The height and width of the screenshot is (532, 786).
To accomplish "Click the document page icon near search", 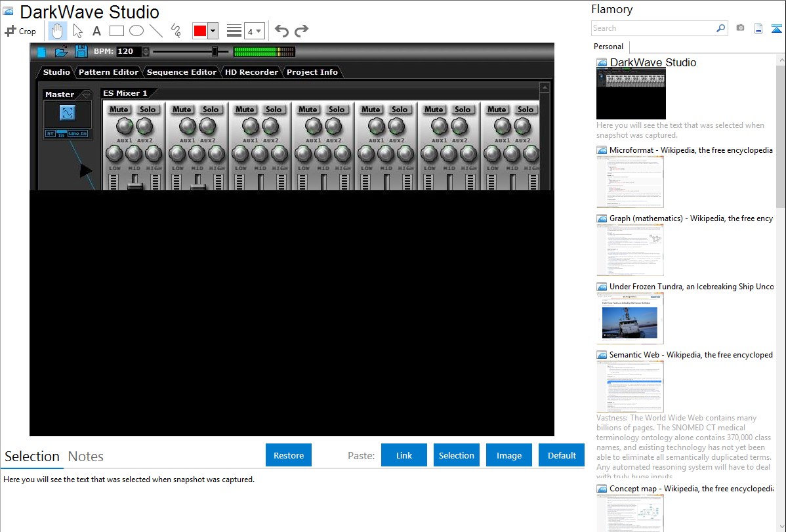I will coord(758,28).
